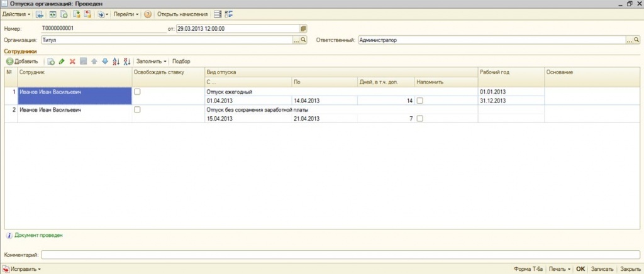Toggle Освобождать ставку checkbox in row 1

point(138,92)
